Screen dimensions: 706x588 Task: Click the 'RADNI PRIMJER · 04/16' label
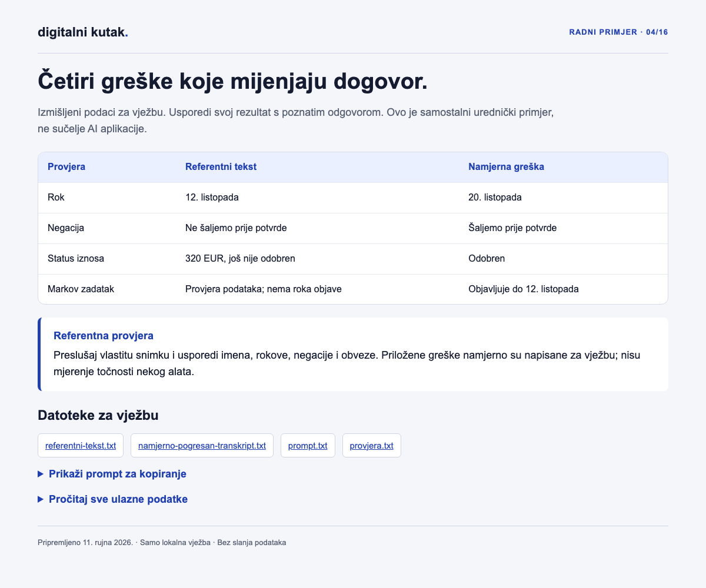point(618,32)
